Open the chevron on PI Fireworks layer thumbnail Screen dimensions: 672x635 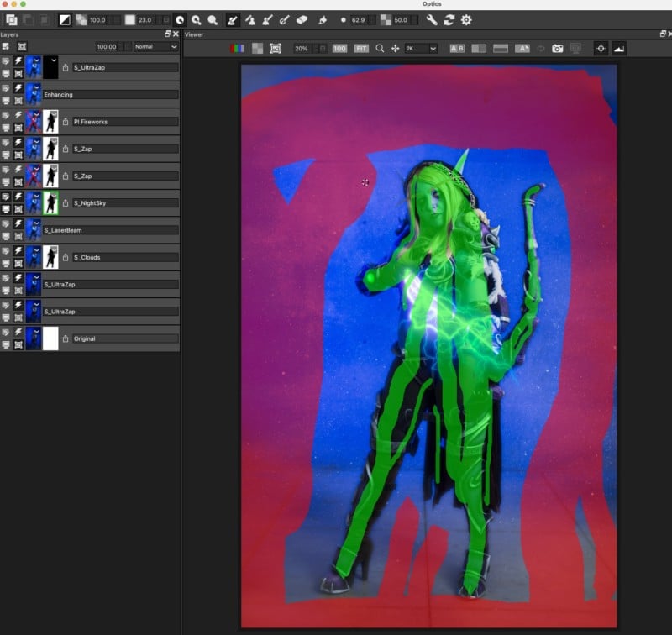click(x=37, y=114)
